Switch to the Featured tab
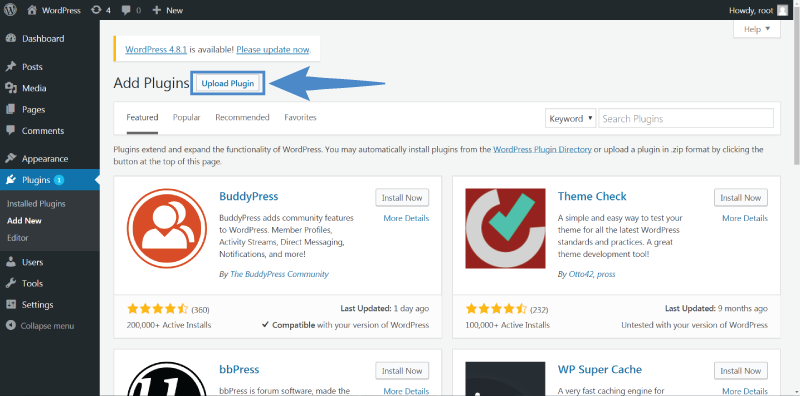This screenshot has height=396, width=800. point(142,117)
